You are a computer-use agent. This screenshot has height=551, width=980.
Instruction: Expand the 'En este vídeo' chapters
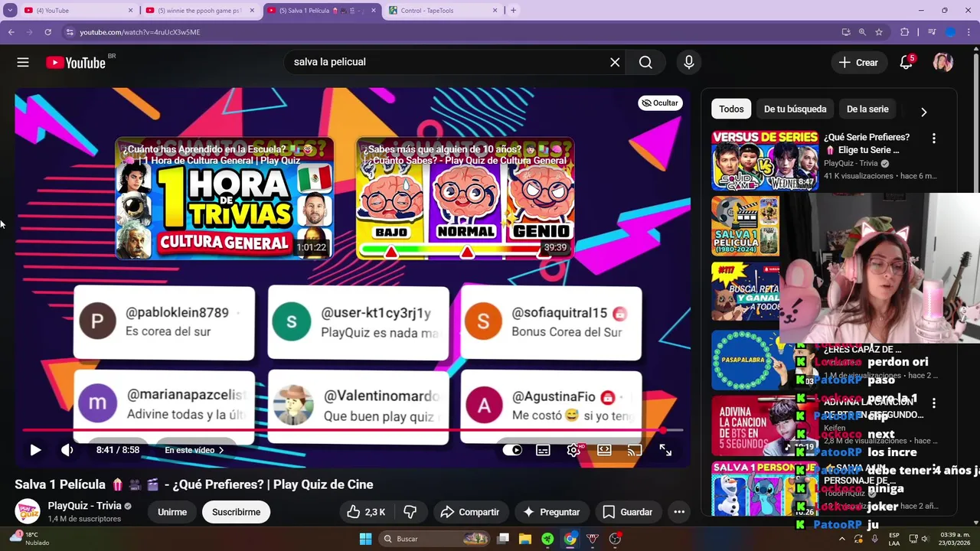(x=194, y=450)
